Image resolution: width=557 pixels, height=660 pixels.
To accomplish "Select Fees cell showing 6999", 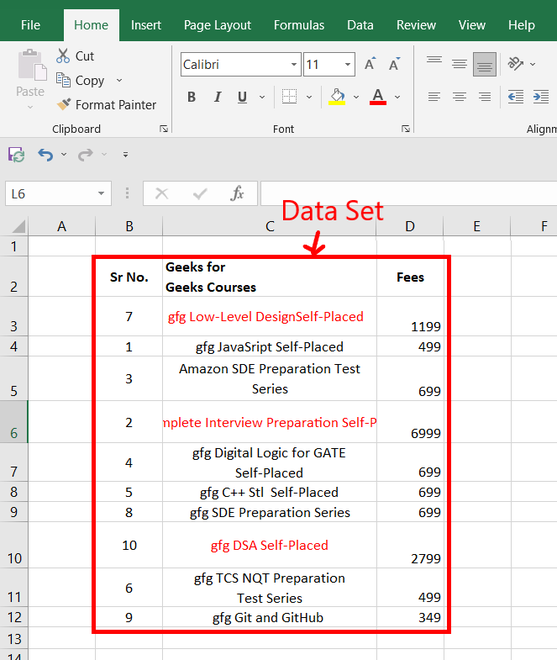I will coord(410,421).
